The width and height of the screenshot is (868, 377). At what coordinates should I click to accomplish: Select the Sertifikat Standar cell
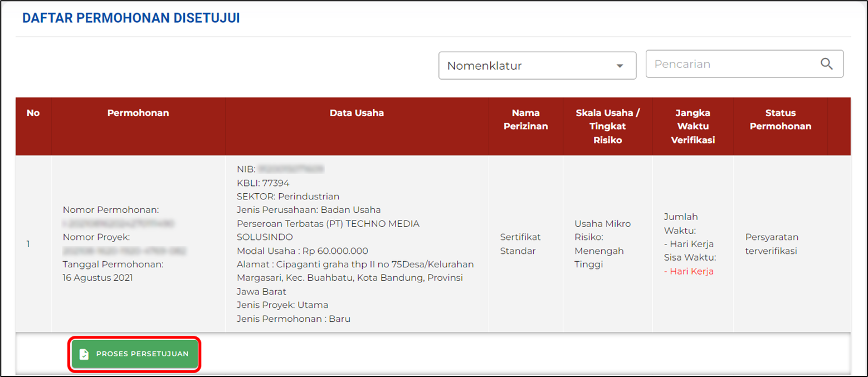click(x=520, y=244)
